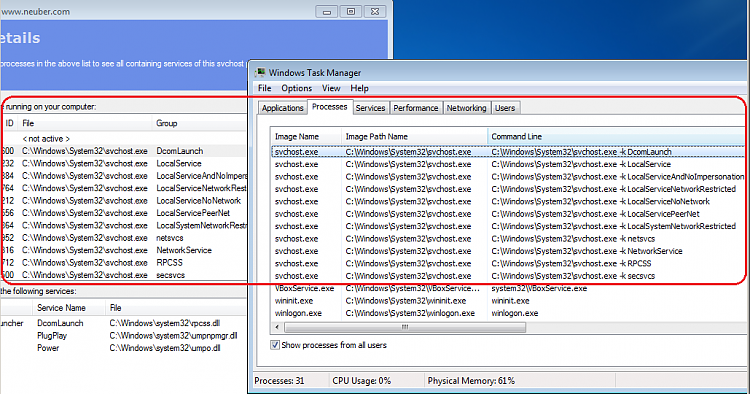The image size is (750, 394).
Task: Close the neuber.com window
Action: coord(375,11)
